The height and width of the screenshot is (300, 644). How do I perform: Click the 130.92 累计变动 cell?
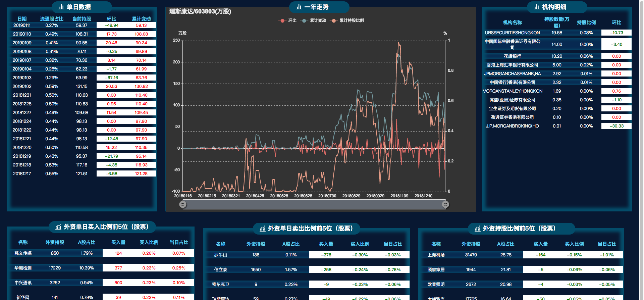click(141, 86)
